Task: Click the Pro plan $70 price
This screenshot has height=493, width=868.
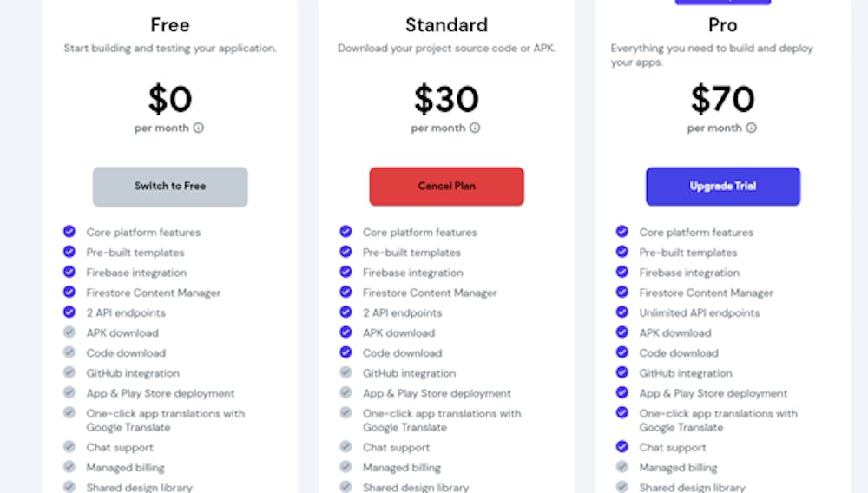Action: (722, 99)
